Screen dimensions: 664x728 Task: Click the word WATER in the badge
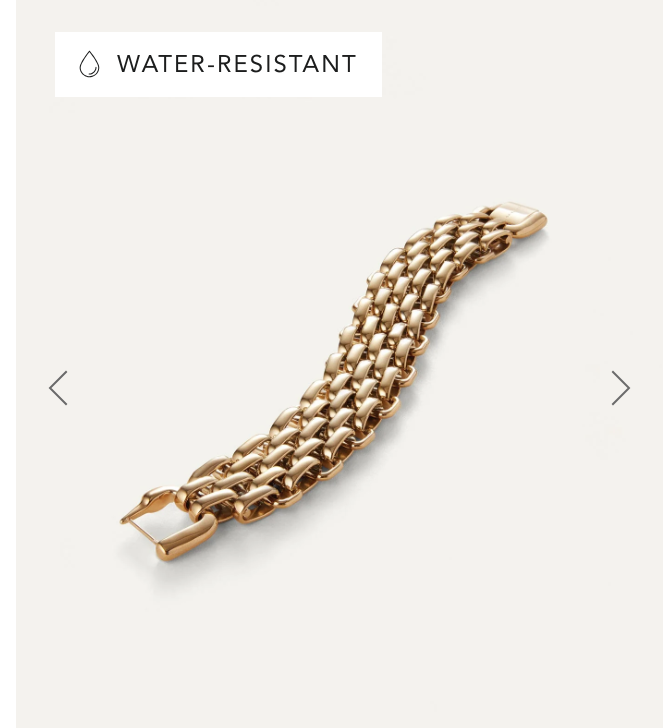pyautogui.click(x=161, y=64)
